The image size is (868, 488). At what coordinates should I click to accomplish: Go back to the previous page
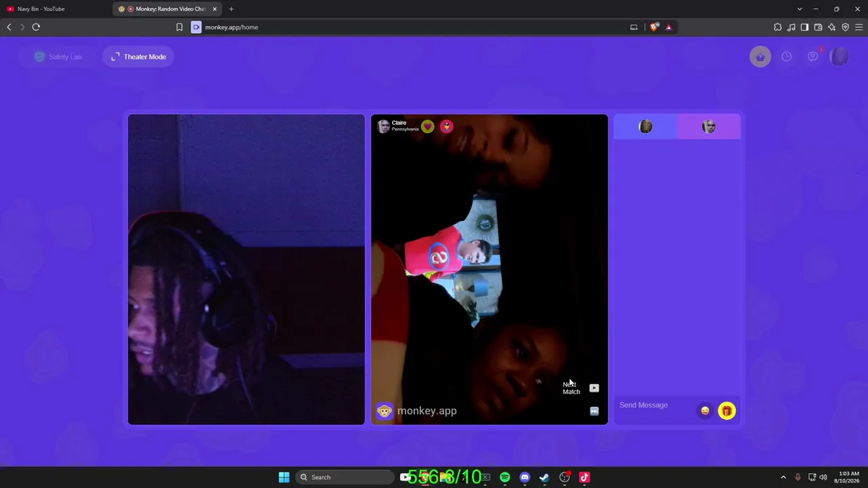tap(9, 27)
